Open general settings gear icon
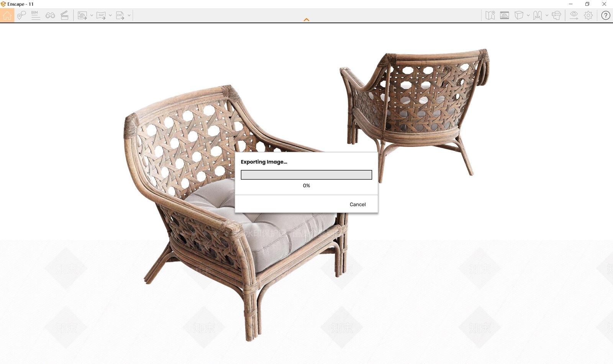 (588, 15)
